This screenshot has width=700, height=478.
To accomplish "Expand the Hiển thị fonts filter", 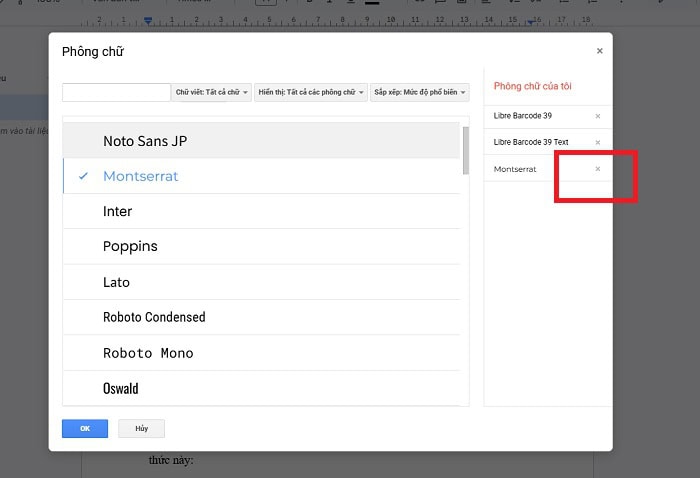I will click(311, 92).
